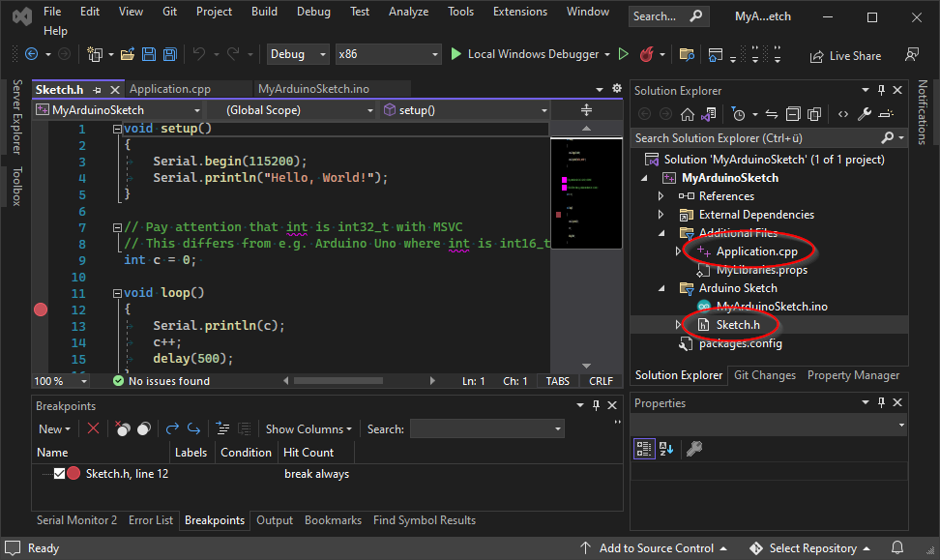The height and width of the screenshot is (560, 940).
Task: Toggle auto-hide pin for Solution Explorer
Action: point(881,90)
